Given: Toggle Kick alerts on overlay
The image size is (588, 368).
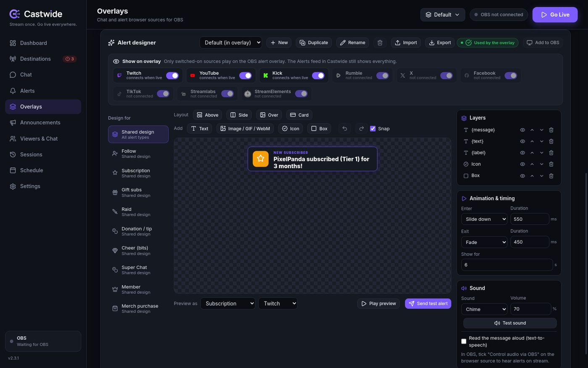Looking at the screenshot, I should point(318,76).
